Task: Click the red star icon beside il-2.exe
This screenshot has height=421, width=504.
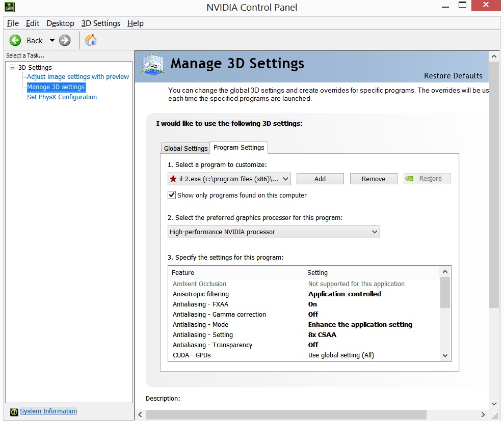Action: 173,179
